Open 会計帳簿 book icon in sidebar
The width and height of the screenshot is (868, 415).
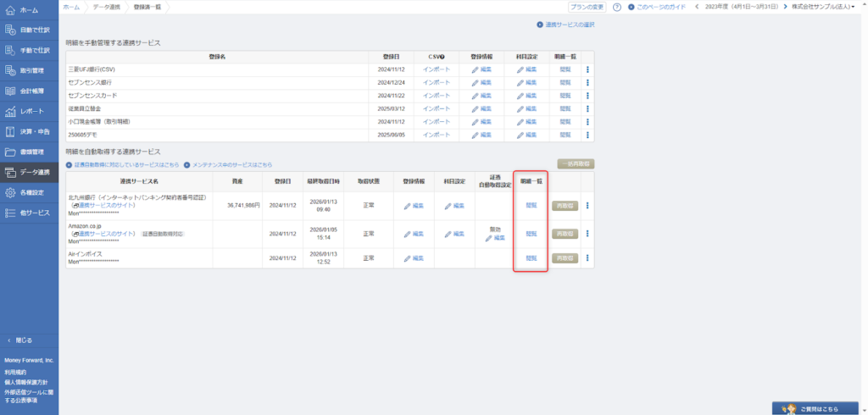click(x=10, y=91)
